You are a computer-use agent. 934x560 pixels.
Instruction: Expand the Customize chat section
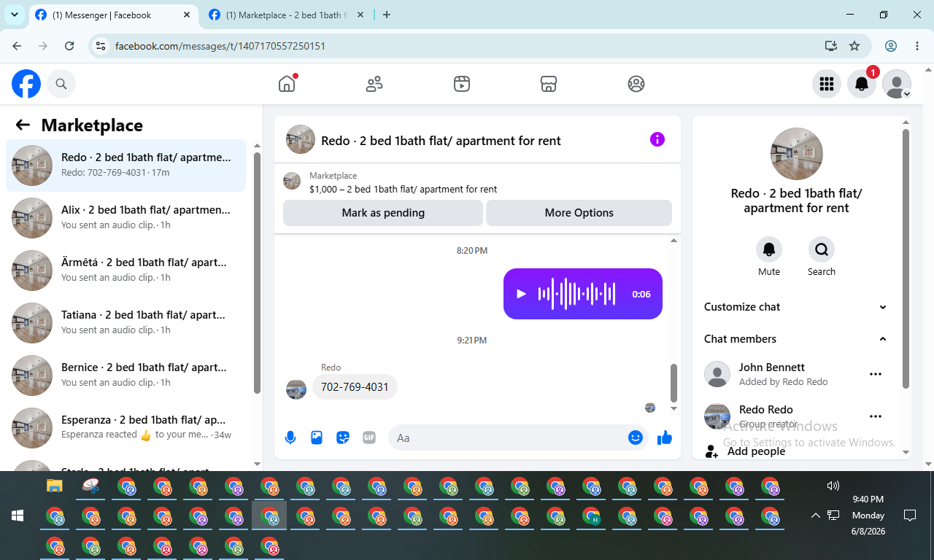point(796,307)
